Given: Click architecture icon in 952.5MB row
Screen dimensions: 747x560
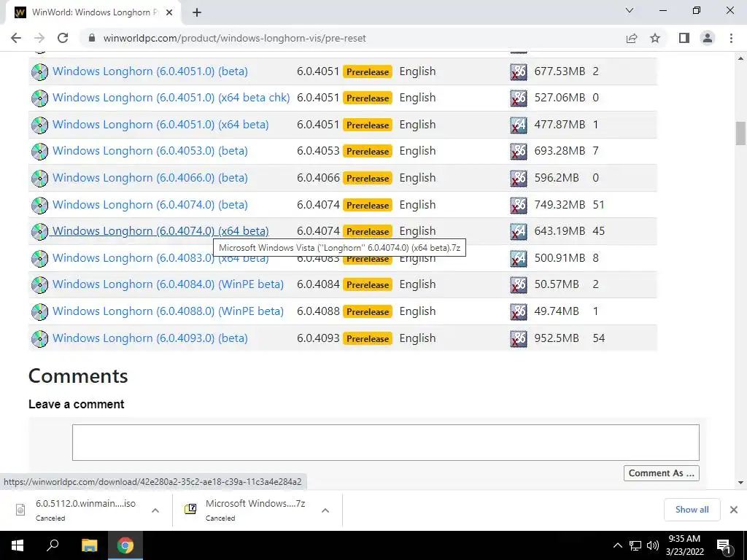Looking at the screenshot, I should [519, 338].
